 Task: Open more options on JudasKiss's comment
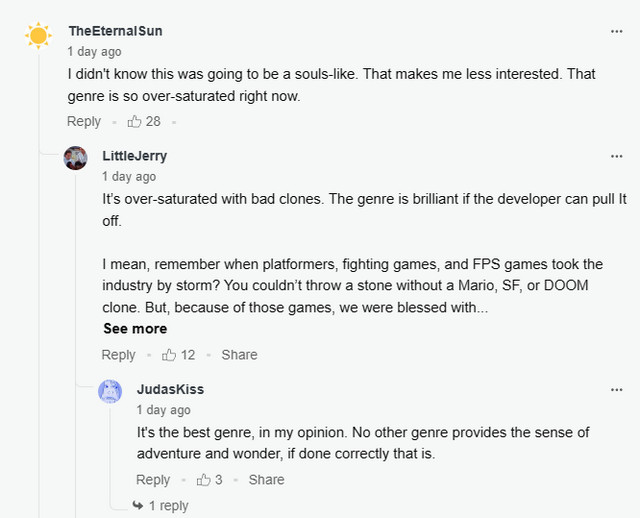[x=616, y=390]
